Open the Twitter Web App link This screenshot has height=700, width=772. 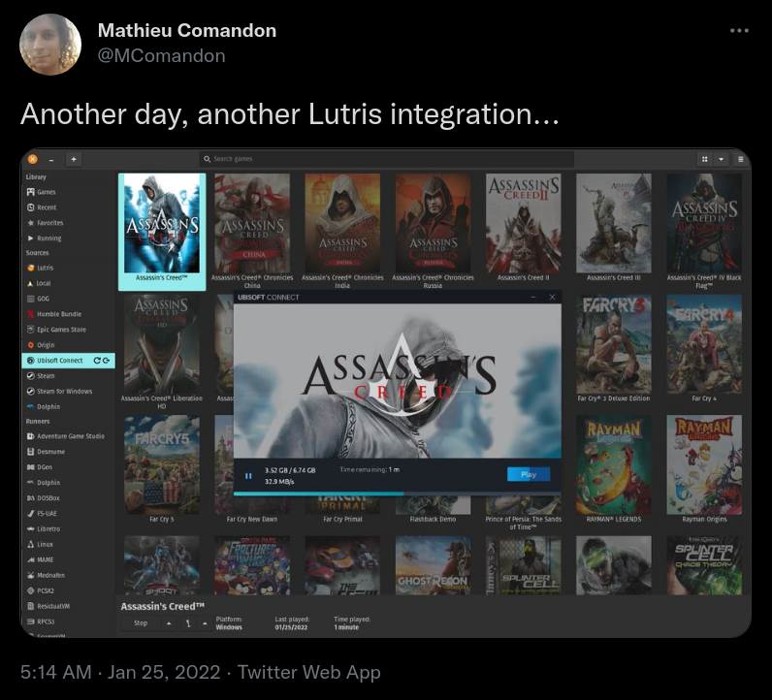click(x=308, y=672)
